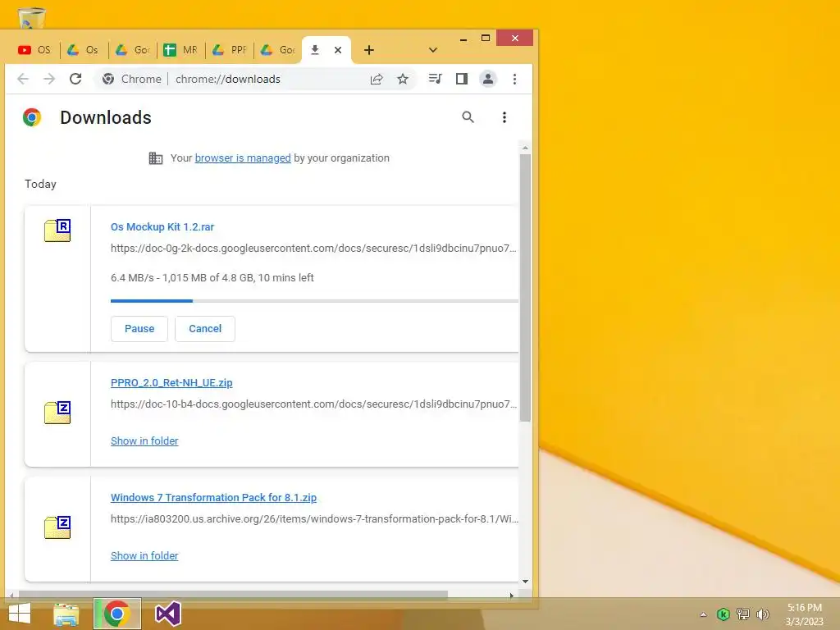Search downloads with magnifier icon
Image resolution: width=840 pixels, height=630 pixels.
[x=468, y=116]
